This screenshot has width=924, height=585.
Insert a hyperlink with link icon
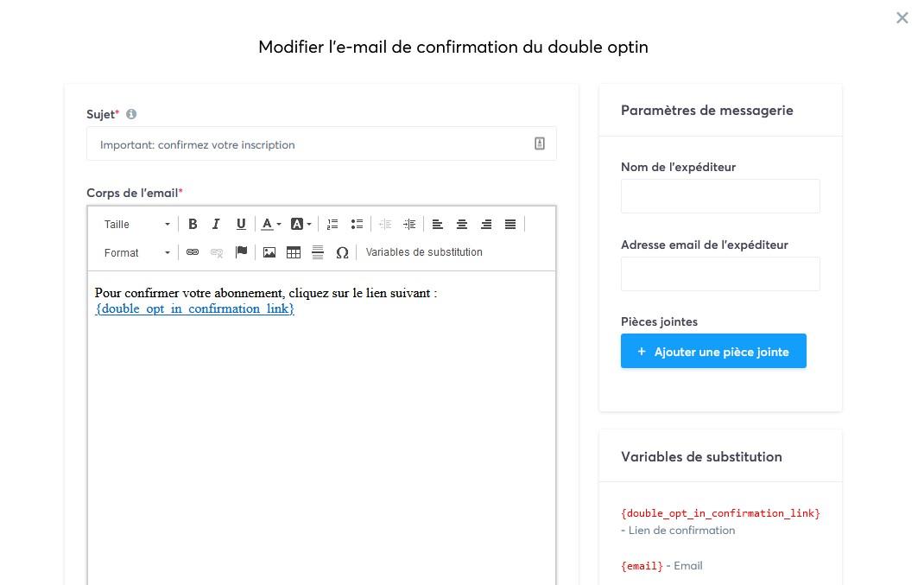(x=193, y=252)
